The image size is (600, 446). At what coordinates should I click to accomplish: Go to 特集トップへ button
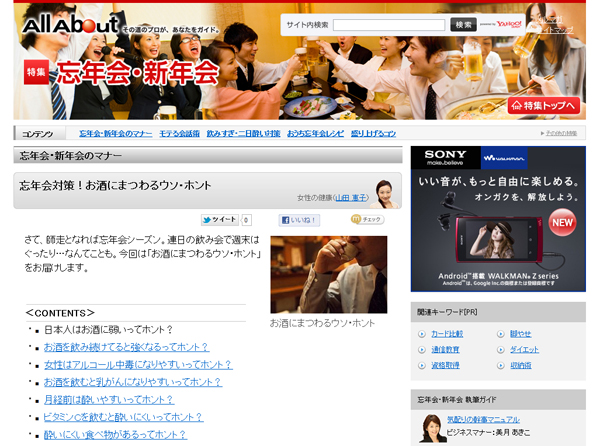545,104
